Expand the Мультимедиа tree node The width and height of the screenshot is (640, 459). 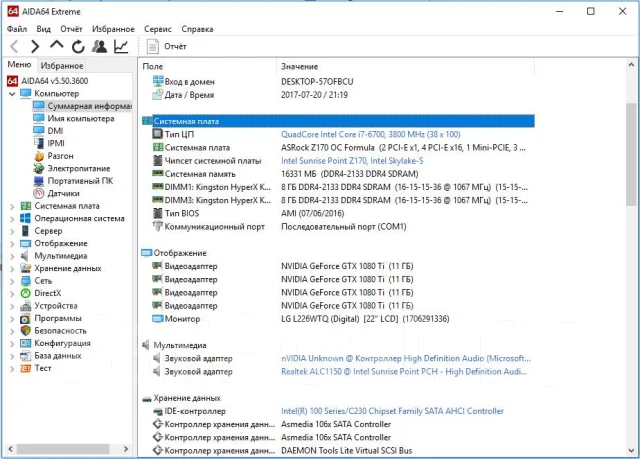pyautogui.click(x=12, y=256)
